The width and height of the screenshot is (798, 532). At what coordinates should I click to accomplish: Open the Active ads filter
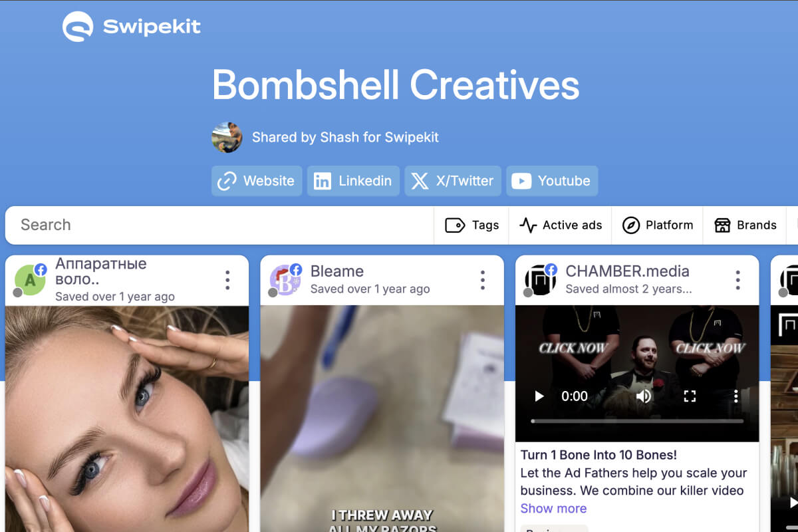point(561,225)
